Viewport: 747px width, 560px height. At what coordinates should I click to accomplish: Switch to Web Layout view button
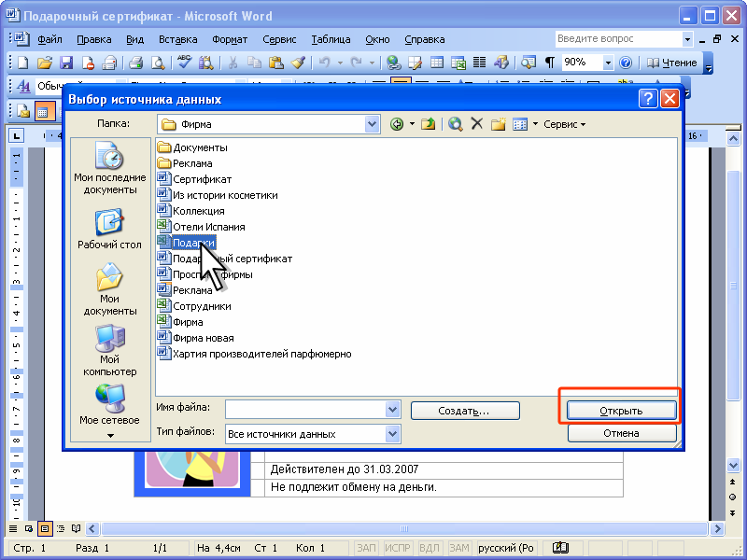[29, 528]
